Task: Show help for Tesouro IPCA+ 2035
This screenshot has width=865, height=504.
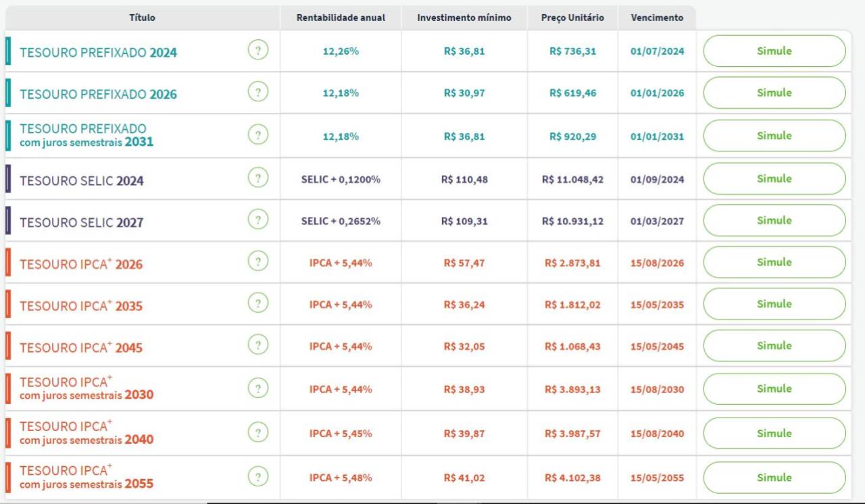Action: click(x=257, y=303)
